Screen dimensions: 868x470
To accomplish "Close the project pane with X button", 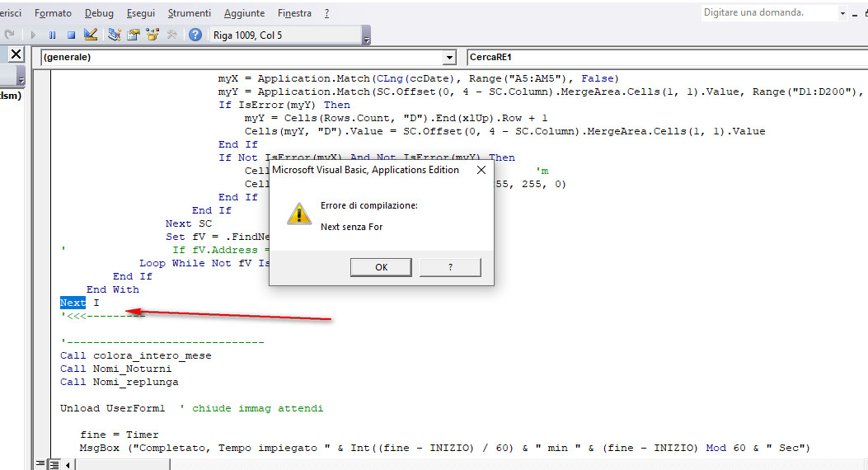I will coord(16,54).
